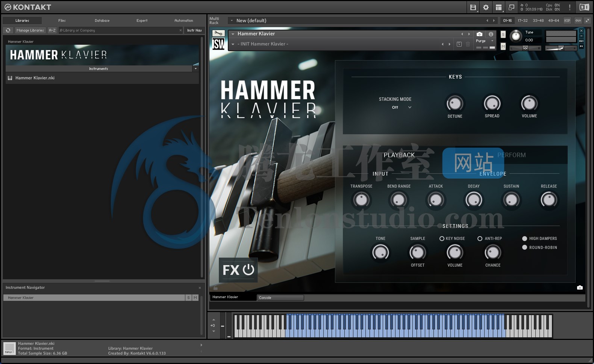Click the camera icon below instrument panel
Viewport: 594px width, 364px height.
[580, 288]
